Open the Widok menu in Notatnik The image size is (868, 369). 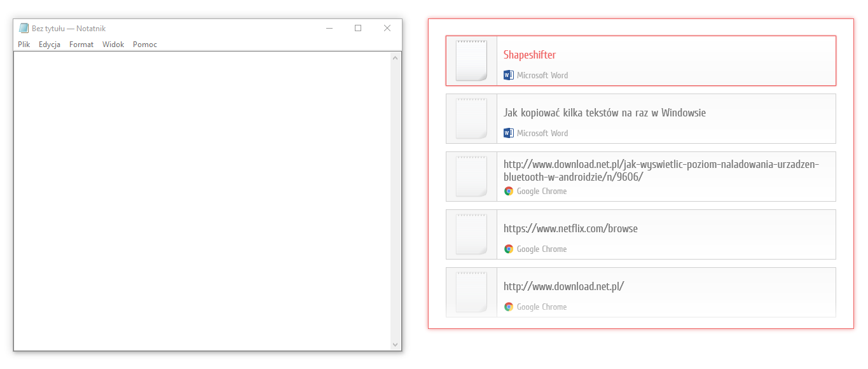[113, 45]
